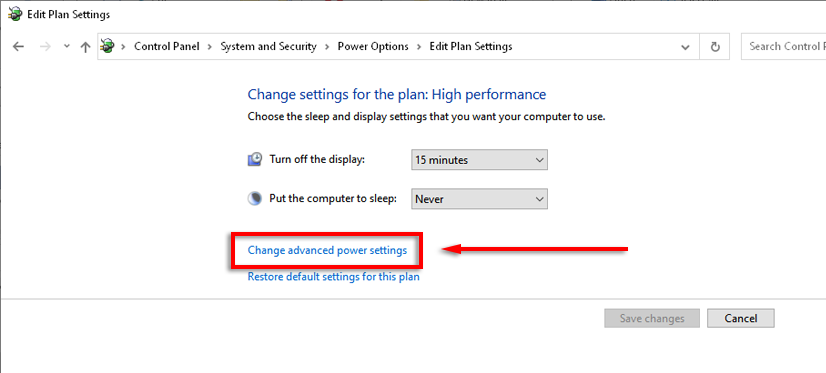Image resolution: width=826 pixels, height=373 pixels.
Task: Select System and Security breadcrumb
Action: (268, 46)
